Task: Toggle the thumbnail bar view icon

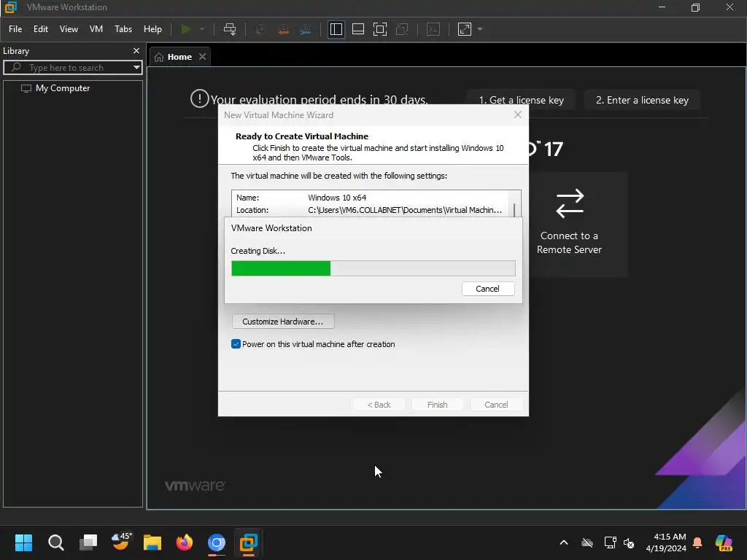Action: 357,29
